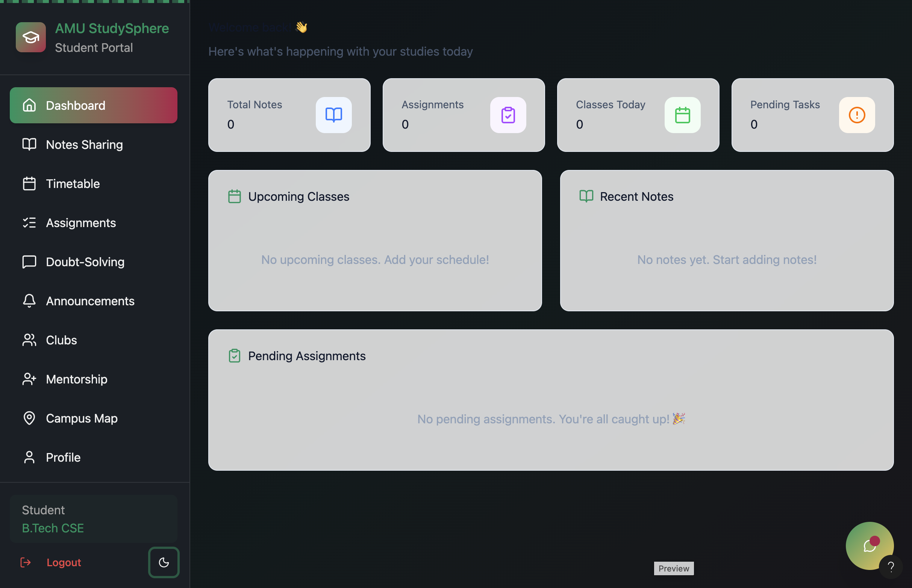Open Announcements in the sidebar
The height and width of the screenshot is (588, 912).
pos(90,301)
